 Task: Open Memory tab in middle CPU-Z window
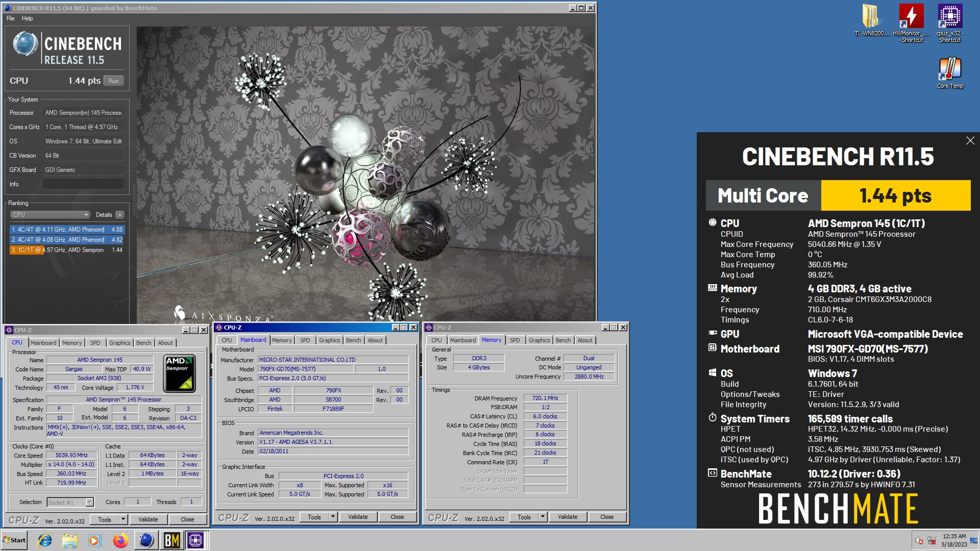click(x=282, y=340)
